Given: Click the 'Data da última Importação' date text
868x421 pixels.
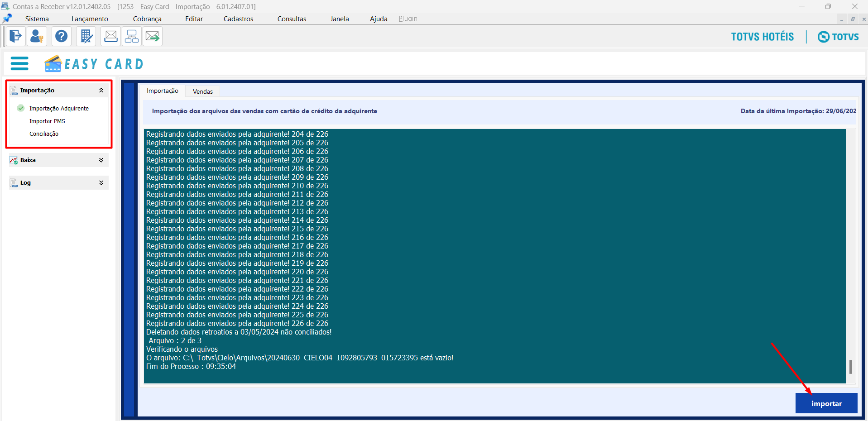Looking at the screenshot, I should pos(798,111).
